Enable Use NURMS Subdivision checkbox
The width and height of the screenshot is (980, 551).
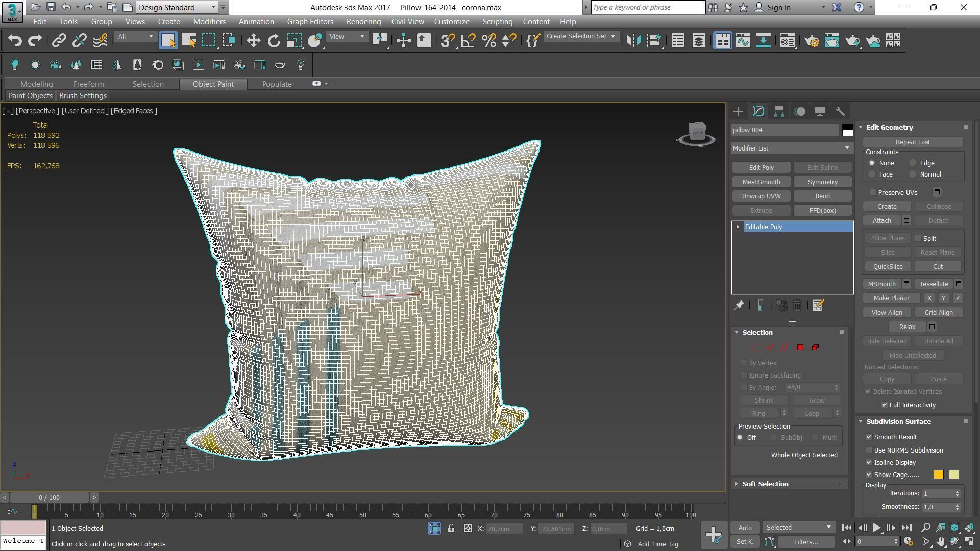point(869,450)
